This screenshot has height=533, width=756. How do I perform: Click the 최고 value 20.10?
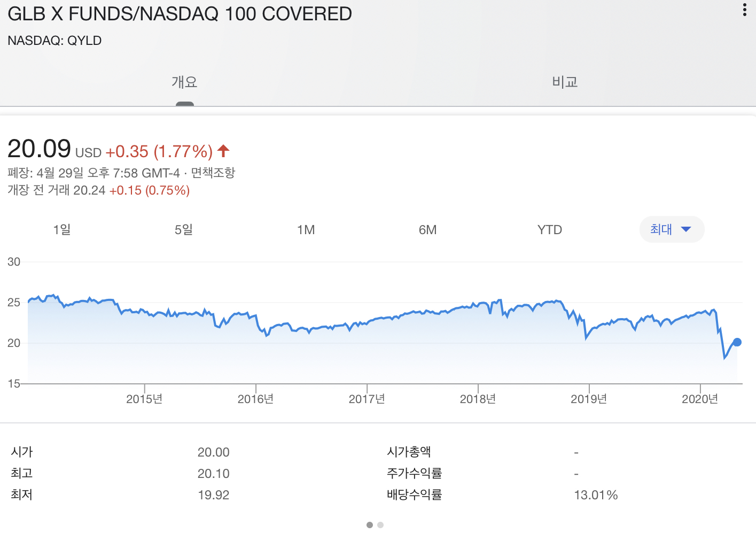(214, 474)
